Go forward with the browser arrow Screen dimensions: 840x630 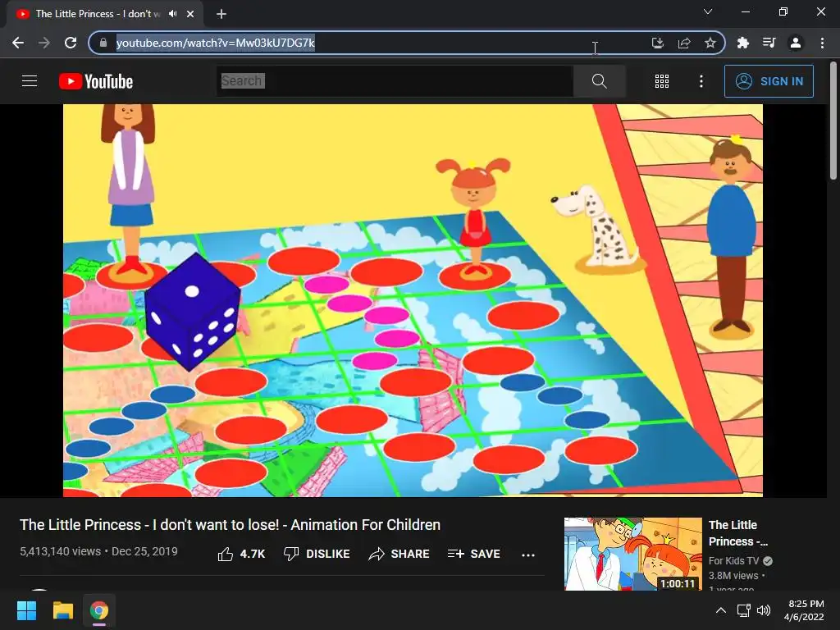44,43
